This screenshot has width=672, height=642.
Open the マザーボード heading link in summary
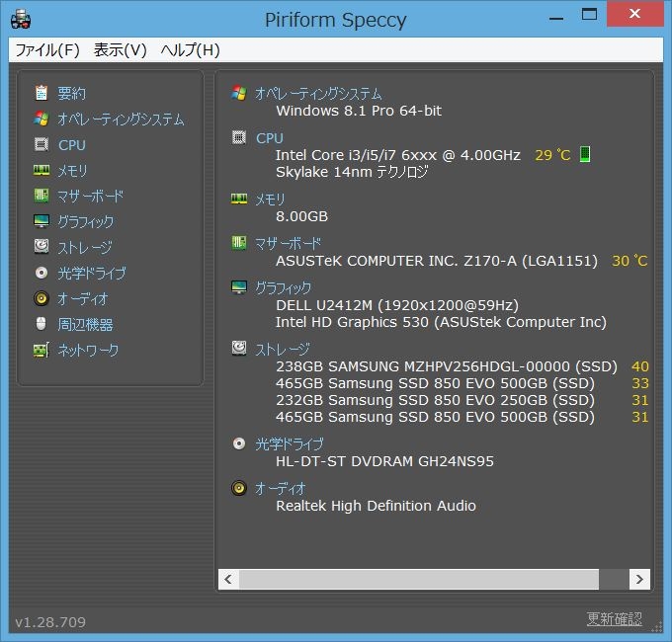(288, 243)
